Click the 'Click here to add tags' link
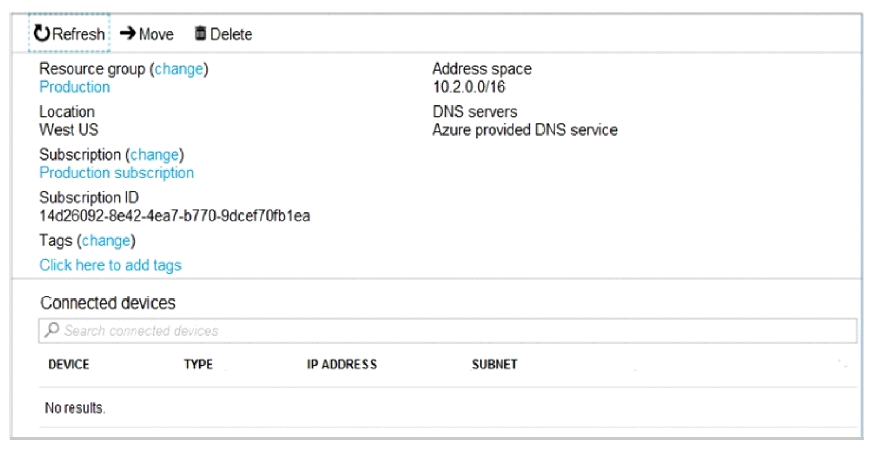Viewport: 873px width, 452px height. click(110, 265)
